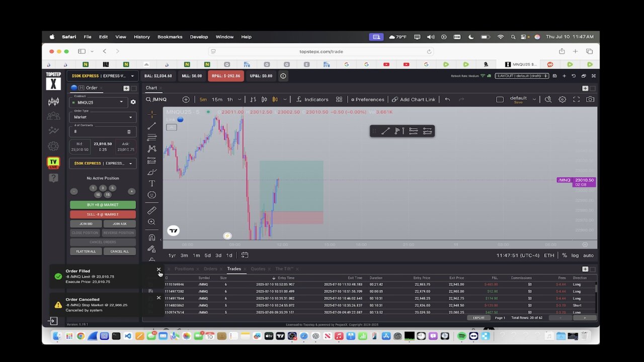Open the LAYOUT default (draft) selector

pyautogui.click(x=522, y=76)
